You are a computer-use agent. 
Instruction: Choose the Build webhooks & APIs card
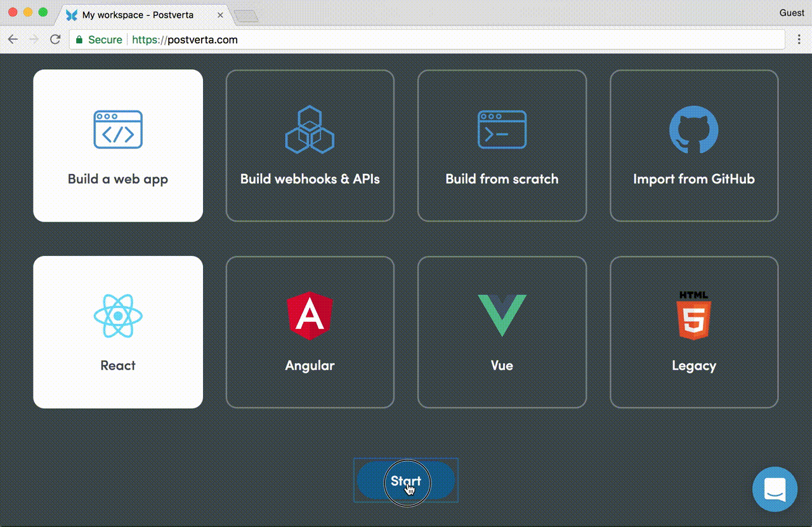pos(310,145)
